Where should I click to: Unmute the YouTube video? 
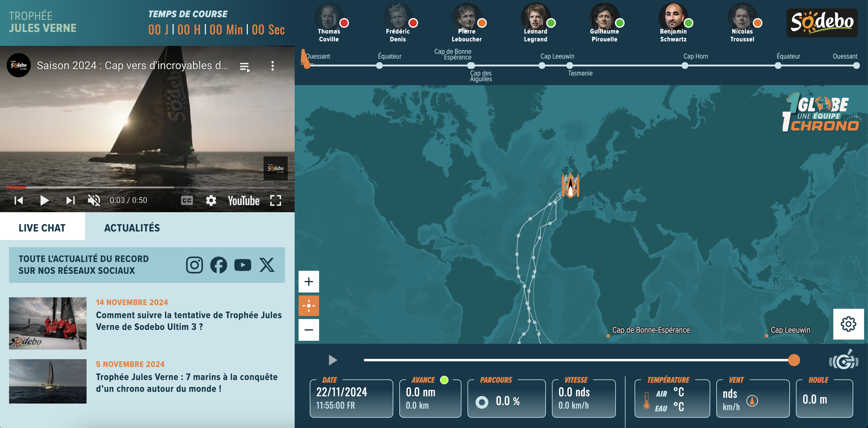[x=94, y=200]
